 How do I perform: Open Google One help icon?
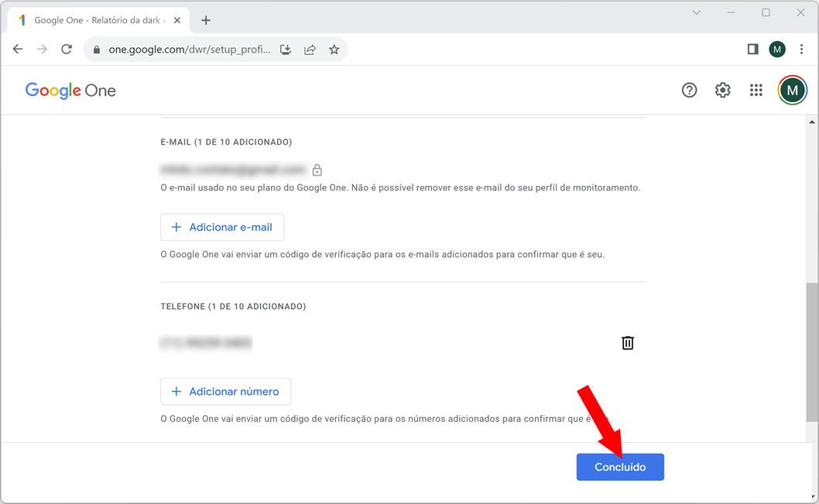point(689,91)
